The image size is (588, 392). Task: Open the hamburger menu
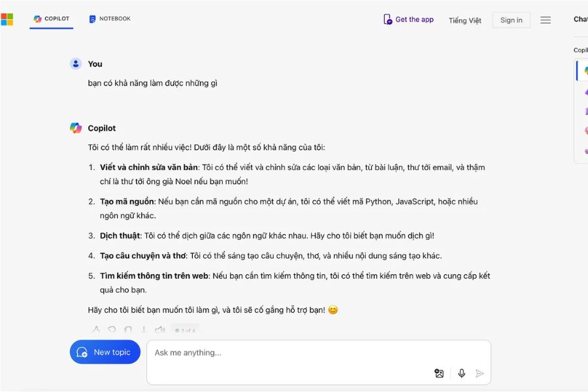(546, 20)
